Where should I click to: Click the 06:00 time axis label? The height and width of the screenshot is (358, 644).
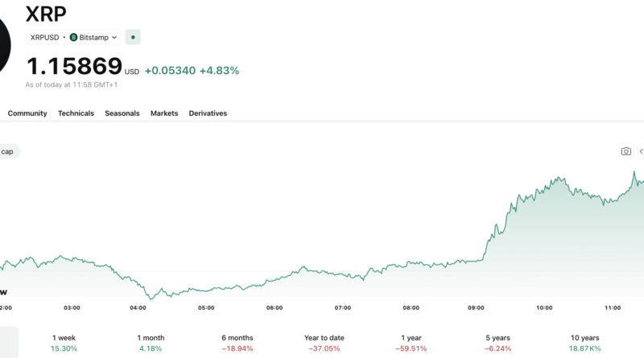275,307
